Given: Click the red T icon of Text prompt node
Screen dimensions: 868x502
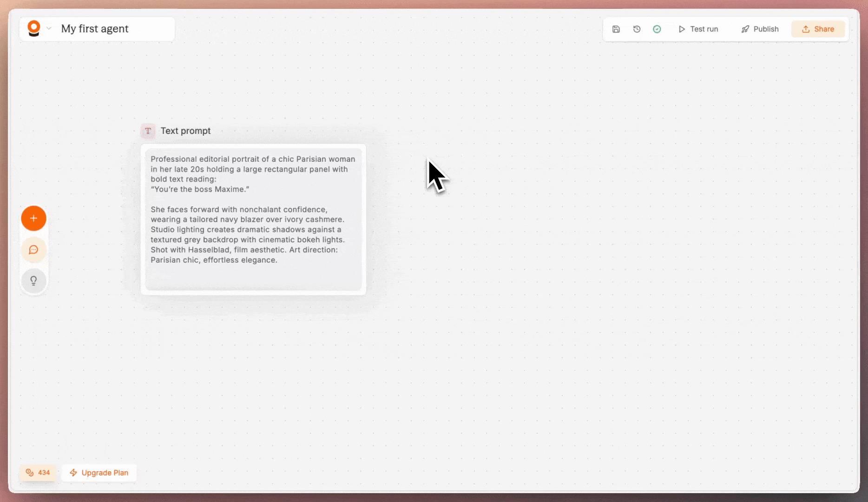Looking at the screenshot, I should pos(148,131).
